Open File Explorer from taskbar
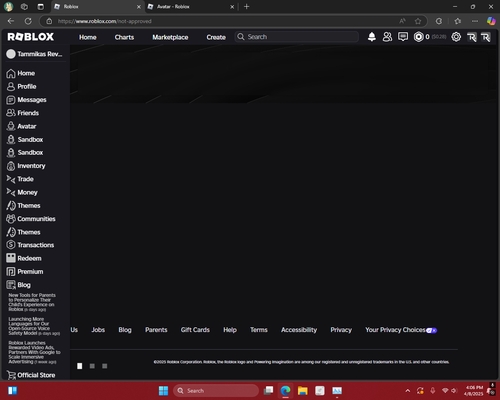Screen dimensions: 500x400 [x=303, y=391]
